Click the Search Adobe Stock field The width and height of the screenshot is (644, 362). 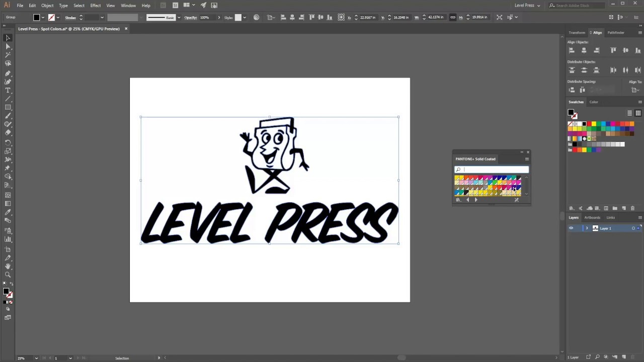tap(576, 5)
